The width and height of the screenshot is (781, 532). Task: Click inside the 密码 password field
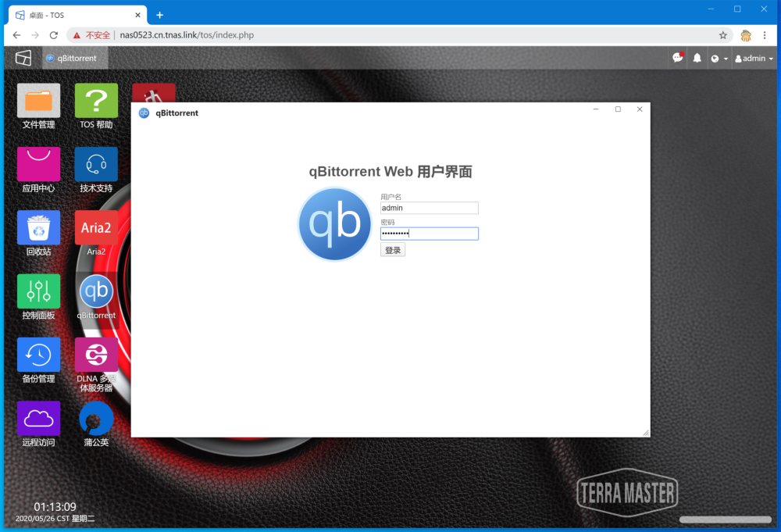(x=429, y=234)
